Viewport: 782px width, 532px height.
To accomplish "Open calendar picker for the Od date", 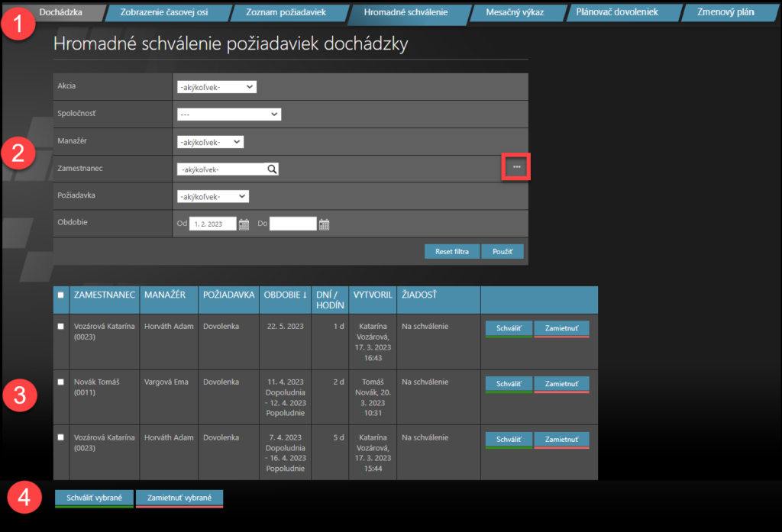I will [244, 224].
